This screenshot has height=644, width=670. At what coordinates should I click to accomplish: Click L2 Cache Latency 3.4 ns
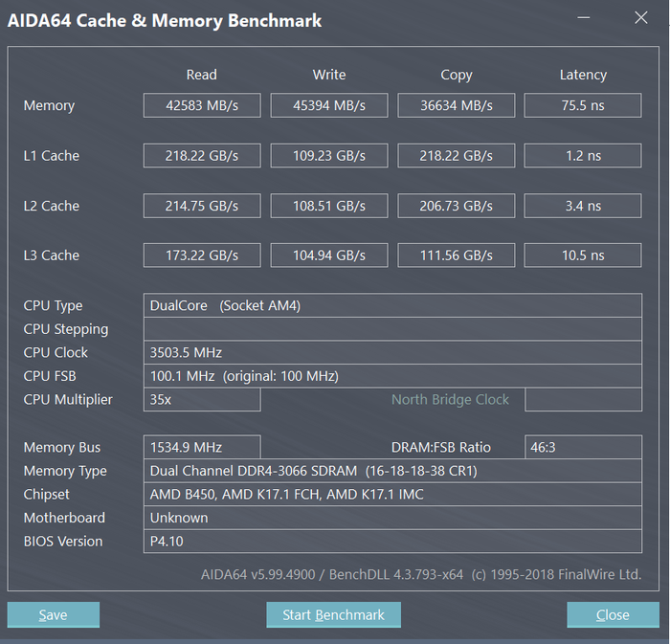point(583,206)
